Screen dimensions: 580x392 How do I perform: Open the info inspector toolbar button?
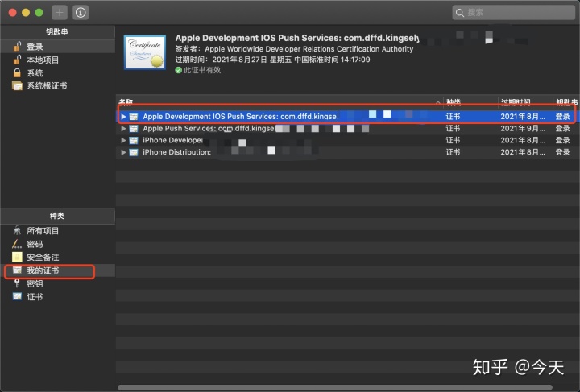click(81, 13)
